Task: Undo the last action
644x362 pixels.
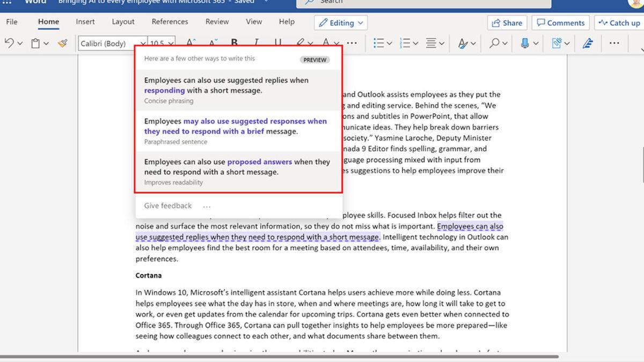Action: click(9, 43)
